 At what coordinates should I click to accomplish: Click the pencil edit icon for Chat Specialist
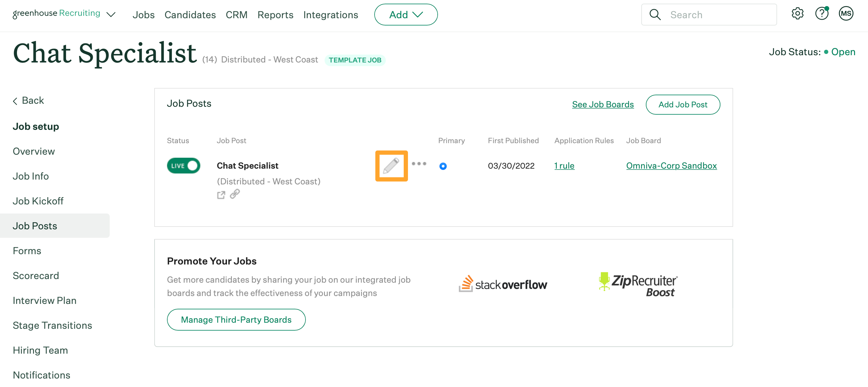pos(391,166)
